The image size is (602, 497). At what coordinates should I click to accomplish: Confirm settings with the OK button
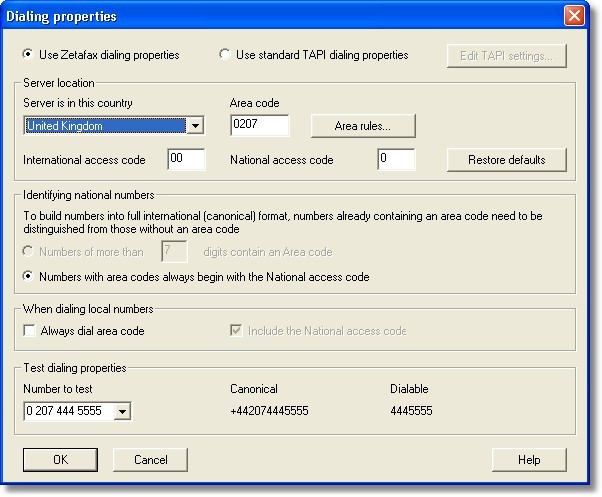[x=60, y=460]
